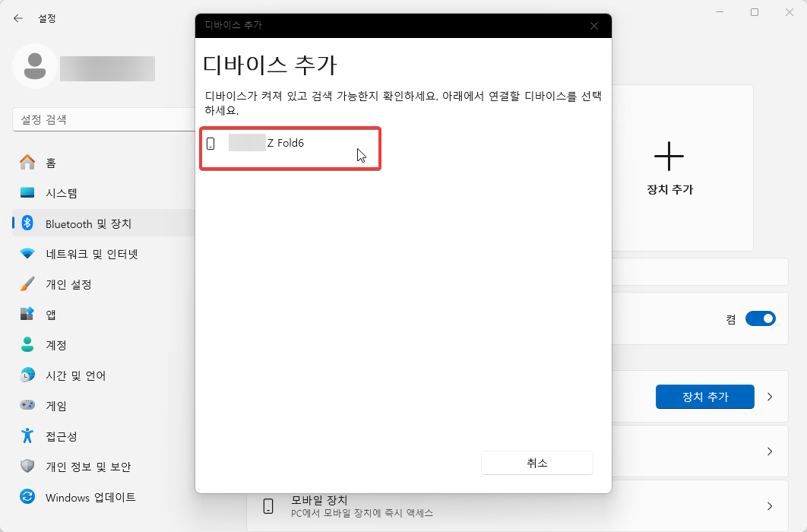The height and width of the screenshot is (532, 807).
Task: Click the 취소 button in the dialog
Action: pyautogui.click(x=536, y=462)
